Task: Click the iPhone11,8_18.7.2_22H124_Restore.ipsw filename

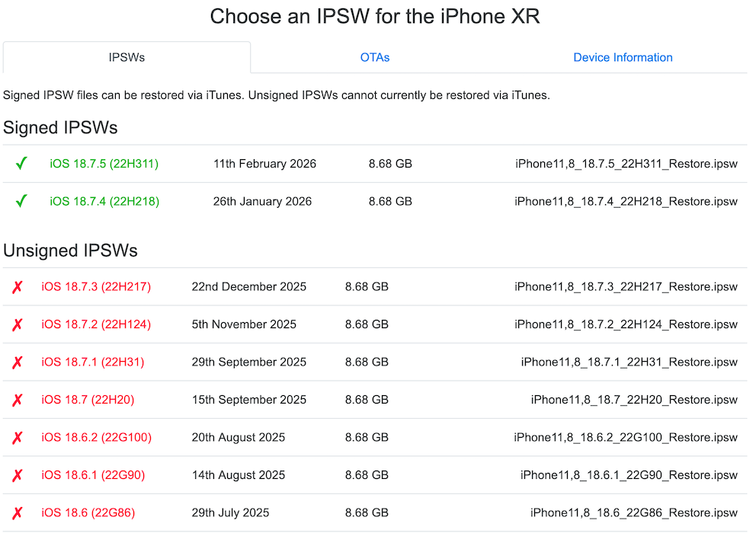Action: click(626, 324)
